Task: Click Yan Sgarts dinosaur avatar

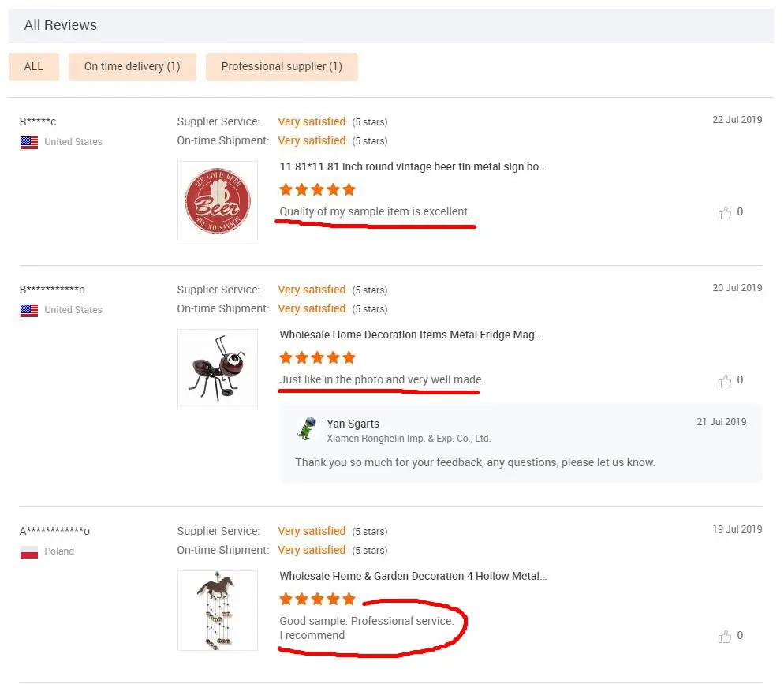Action: pyautogui.click(x=306, y=429)
